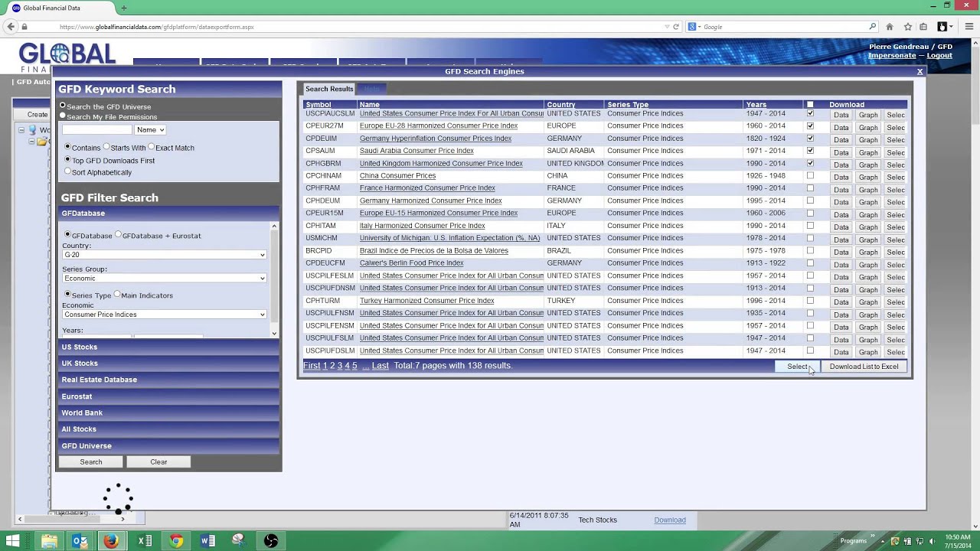Screen dimensions: 980x551
Task: Open the Firefox hamburger menu
Action: [x=970, y=27]
